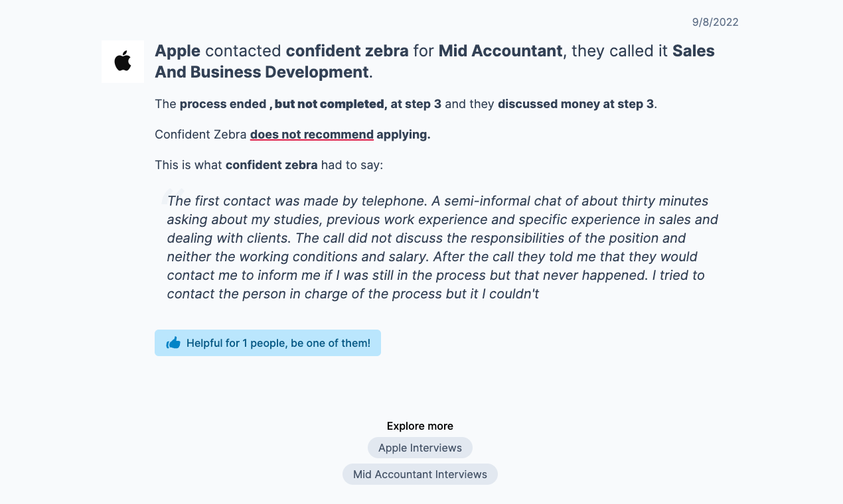Click the italic review quote paragraph
This screenshot has height=504, width=843.
[x=442, y=247]
